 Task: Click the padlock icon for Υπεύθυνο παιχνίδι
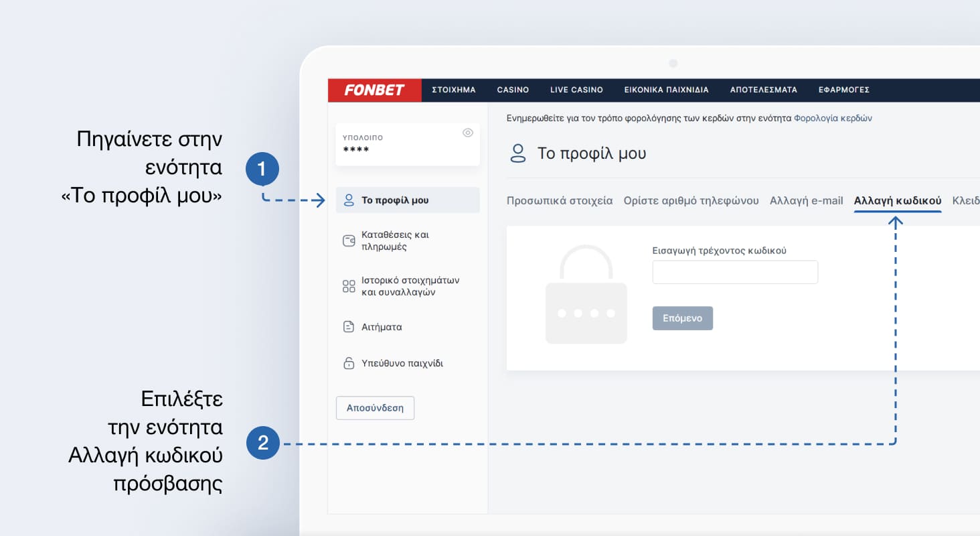349,364
